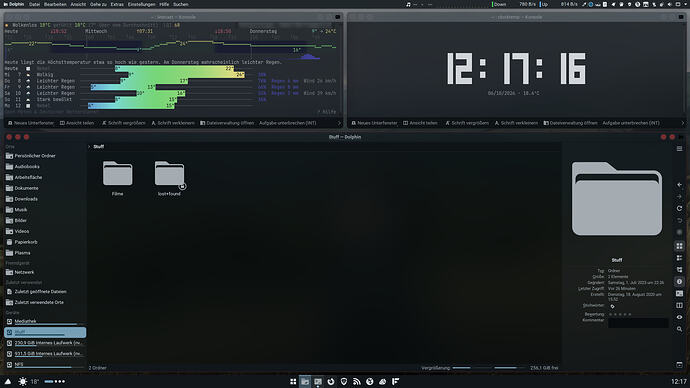Select the Stuff device entry
This screenshot has height=388, width=690.
coord(45,332)
